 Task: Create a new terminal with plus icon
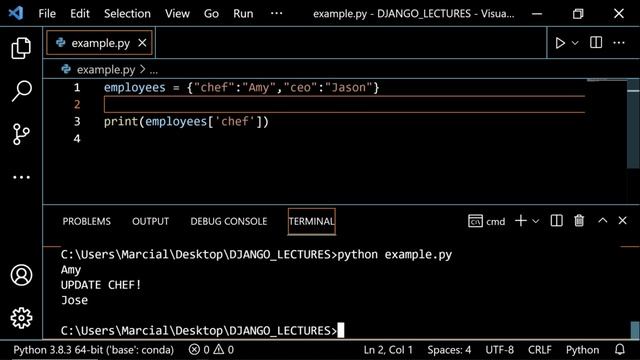pyautogui.click(x=521, y=221)
